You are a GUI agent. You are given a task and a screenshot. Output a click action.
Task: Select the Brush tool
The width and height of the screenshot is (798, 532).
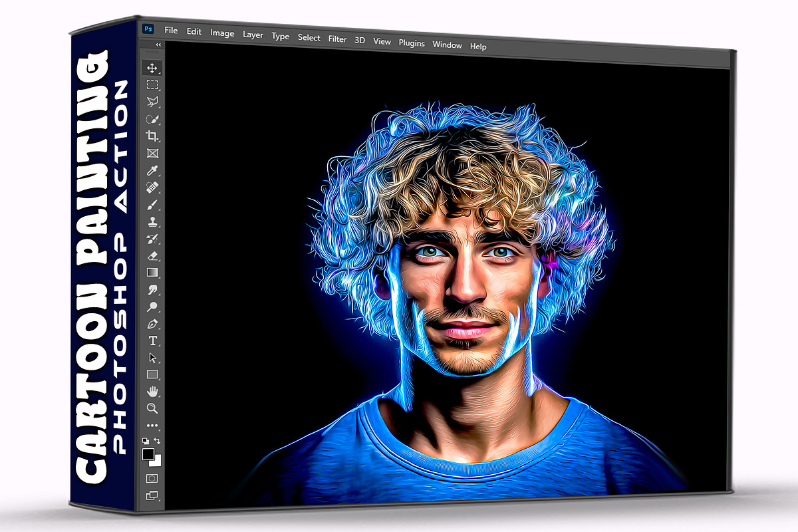click(152, 204)
